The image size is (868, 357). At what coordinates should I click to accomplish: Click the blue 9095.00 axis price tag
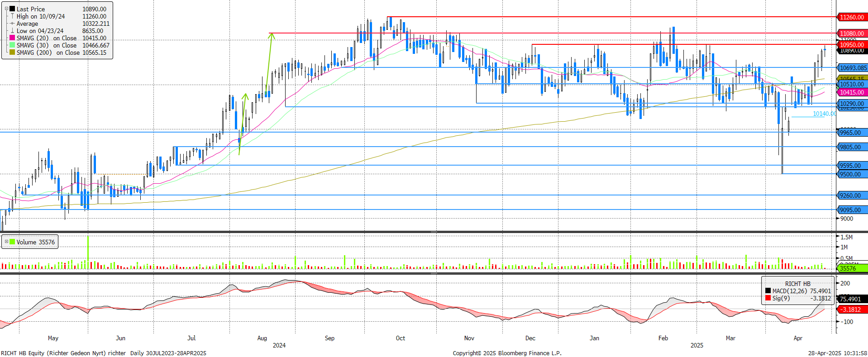pyautogui.click(x=851, y=210)
